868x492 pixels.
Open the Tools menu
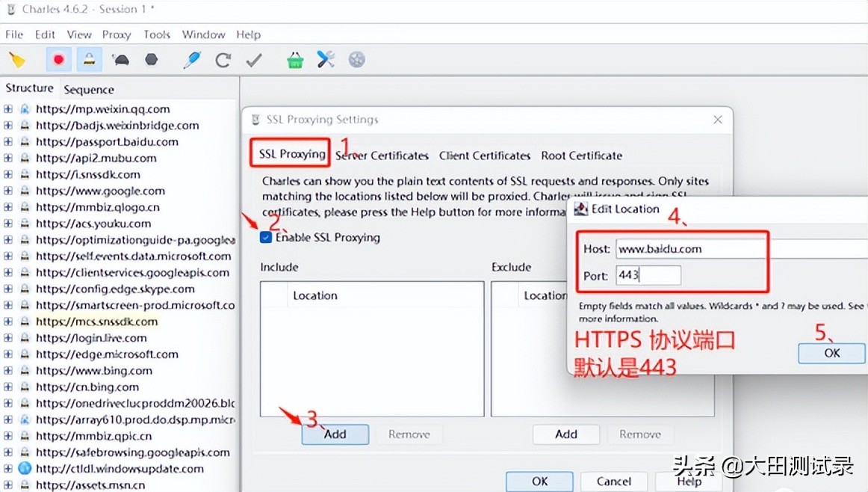[x=157, y=34]
